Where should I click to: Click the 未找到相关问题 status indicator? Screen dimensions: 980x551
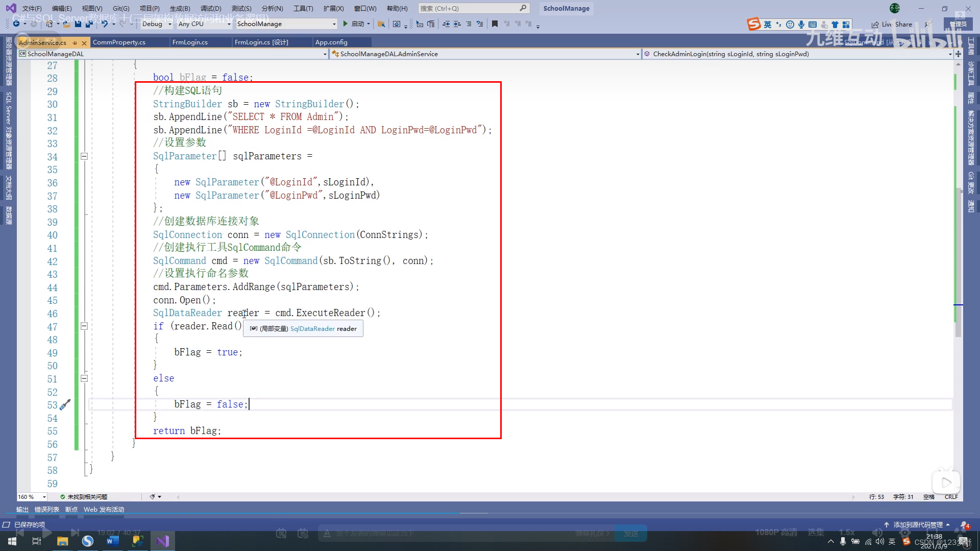[x=84, y=497]
